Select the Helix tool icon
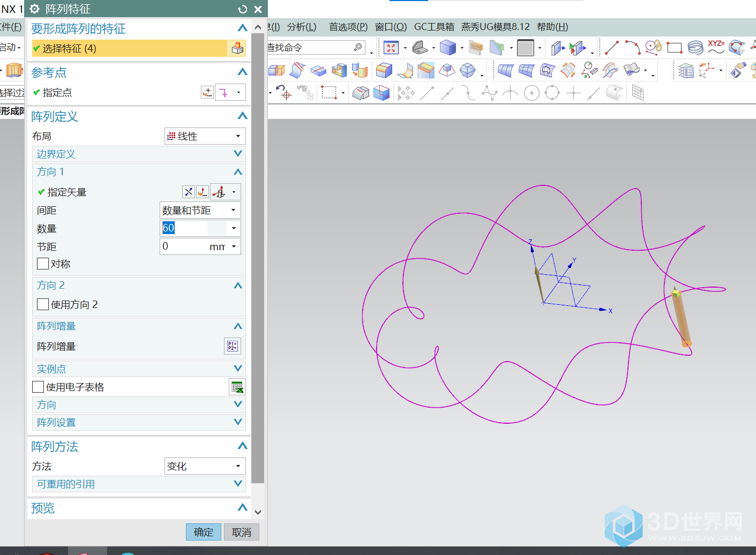 point(695,48)
